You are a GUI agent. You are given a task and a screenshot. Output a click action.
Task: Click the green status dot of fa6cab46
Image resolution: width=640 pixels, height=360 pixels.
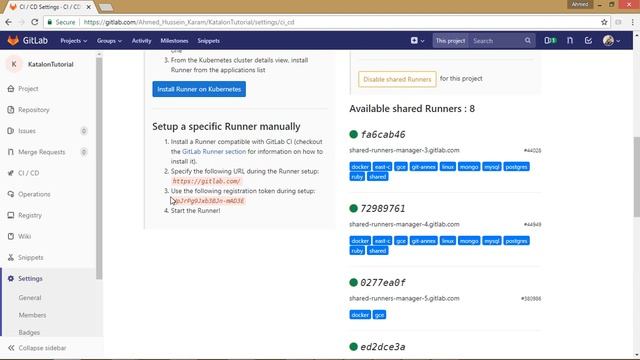(x=353, y=134)
